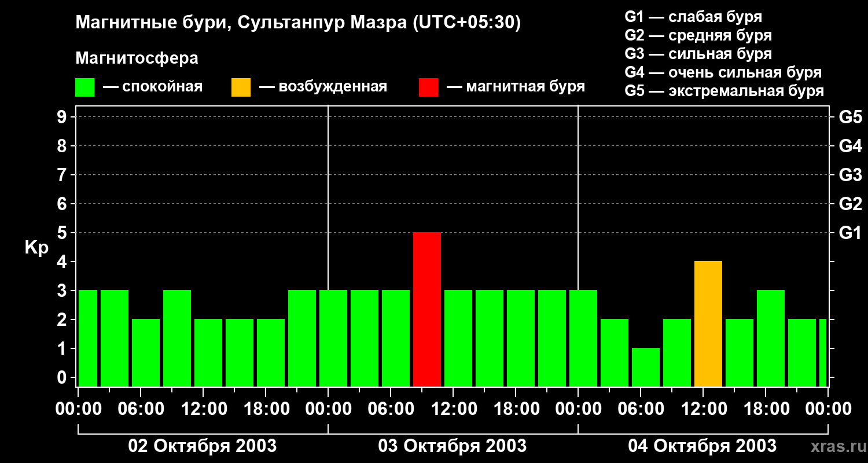Click the '18:00' time label above 04 Октября
Screen dimensions: 868x463
tap(766, 409)
